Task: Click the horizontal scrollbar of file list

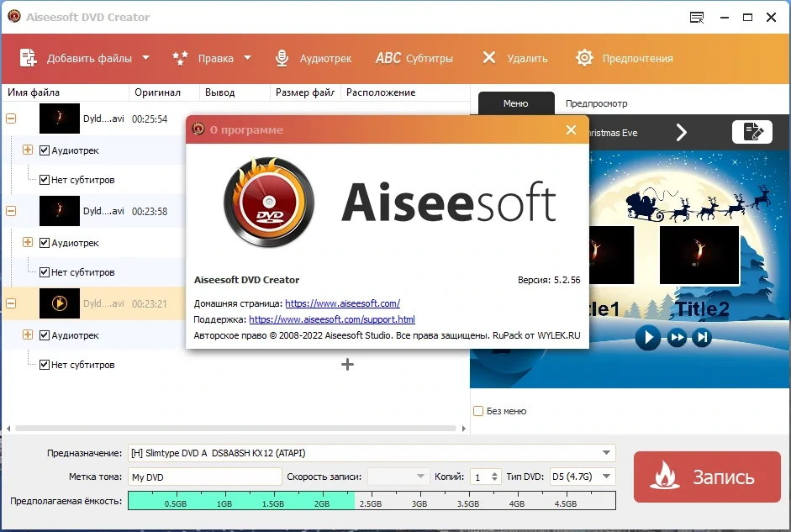Action: (235, 428)
